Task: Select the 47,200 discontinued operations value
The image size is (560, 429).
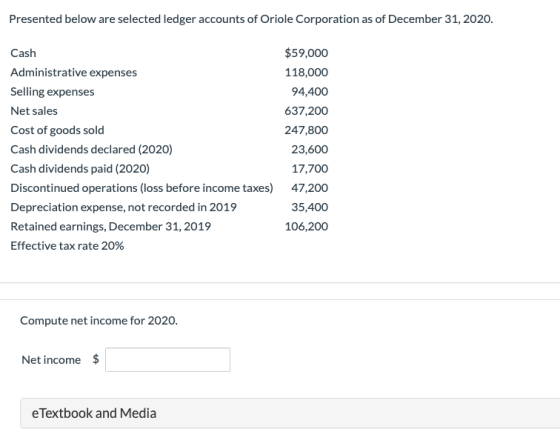Action: pos(310,188)
